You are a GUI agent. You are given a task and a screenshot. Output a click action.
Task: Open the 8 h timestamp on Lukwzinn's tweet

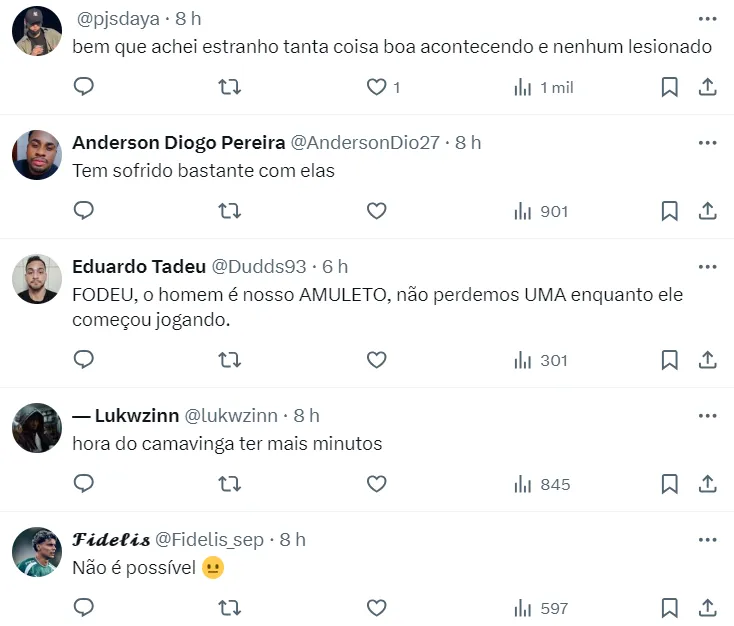click(x=306, y=415)
